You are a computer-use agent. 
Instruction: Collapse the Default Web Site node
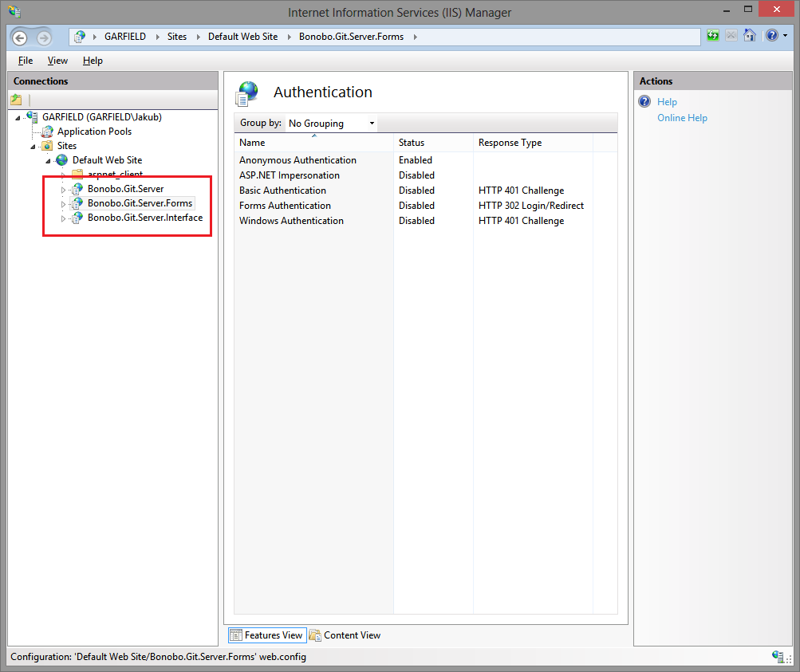(49, 161)
